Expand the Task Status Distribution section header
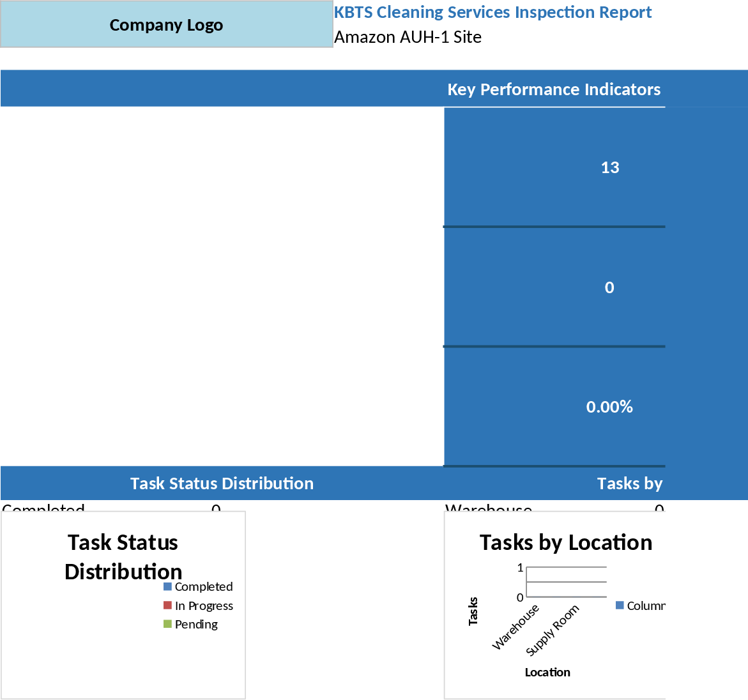The width and height of the screenshot is (748, 700). 221,483
